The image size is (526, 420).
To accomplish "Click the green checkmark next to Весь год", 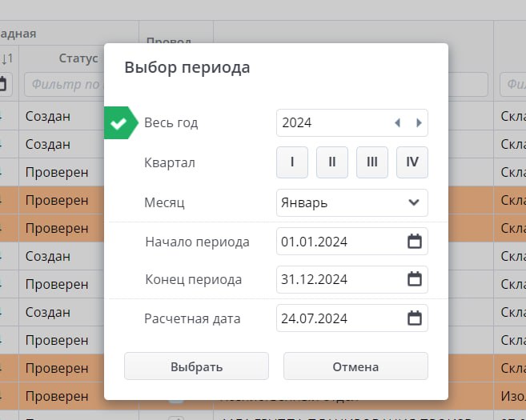I will pyautogui.click(x=121, y=123).
